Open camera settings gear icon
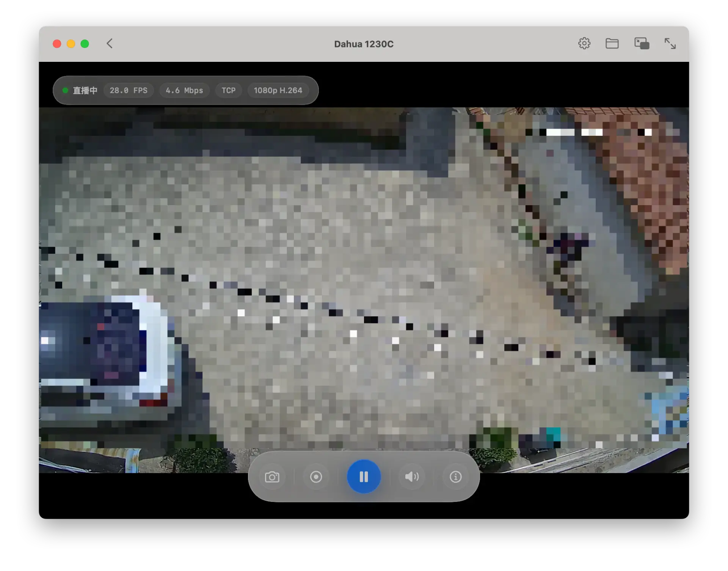Screen dimensions: 728x571 [x=584, y=44]
